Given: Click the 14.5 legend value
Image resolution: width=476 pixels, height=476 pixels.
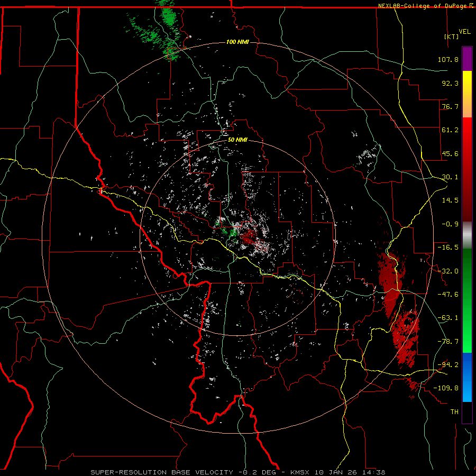Looking at the screenshot, I should point(450,200).
